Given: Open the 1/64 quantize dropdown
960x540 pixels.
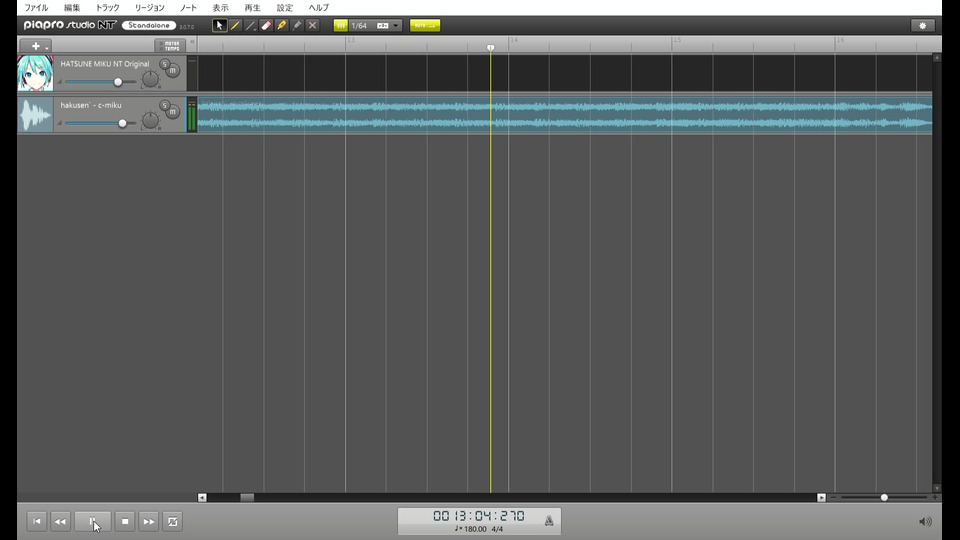Looking at the screenshot, I should (x=396, y=26).
